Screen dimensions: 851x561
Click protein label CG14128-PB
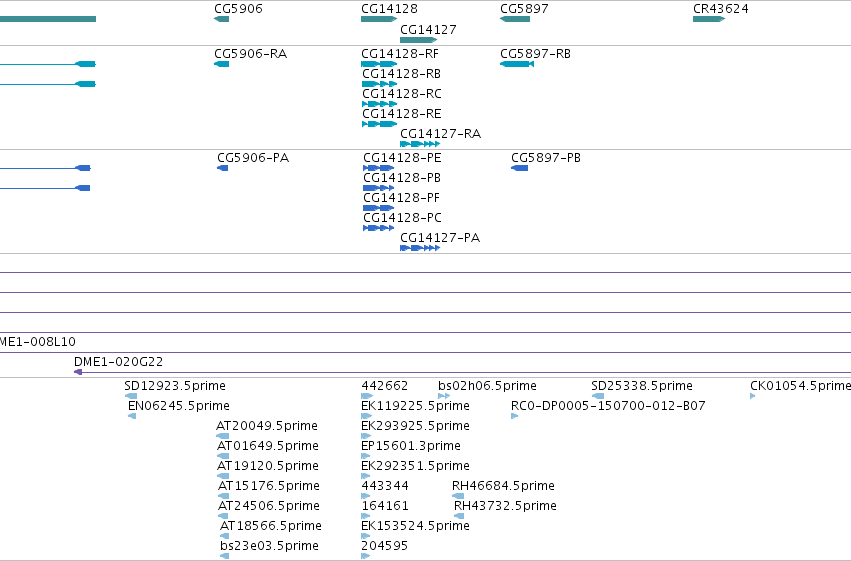click(402, 178)
